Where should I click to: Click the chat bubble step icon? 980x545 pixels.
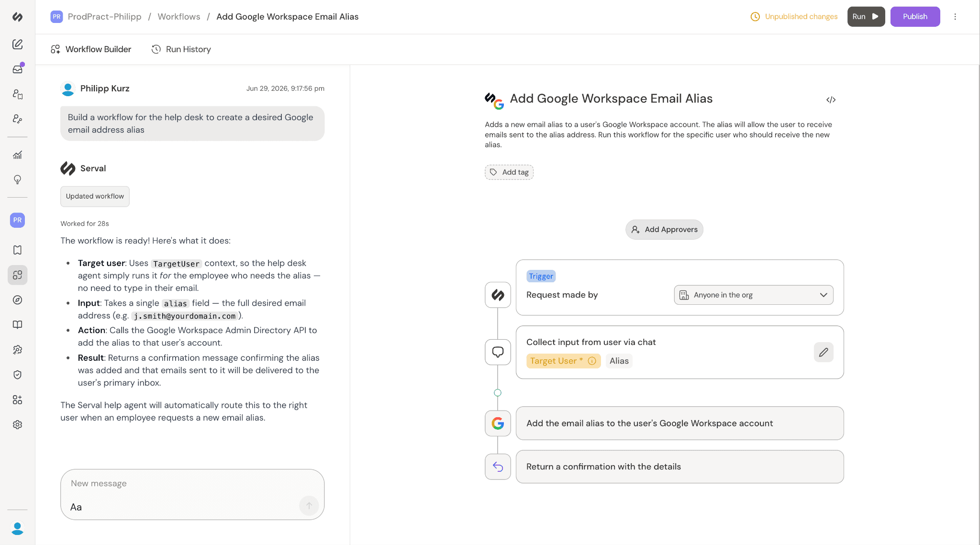tap(498, 352)
